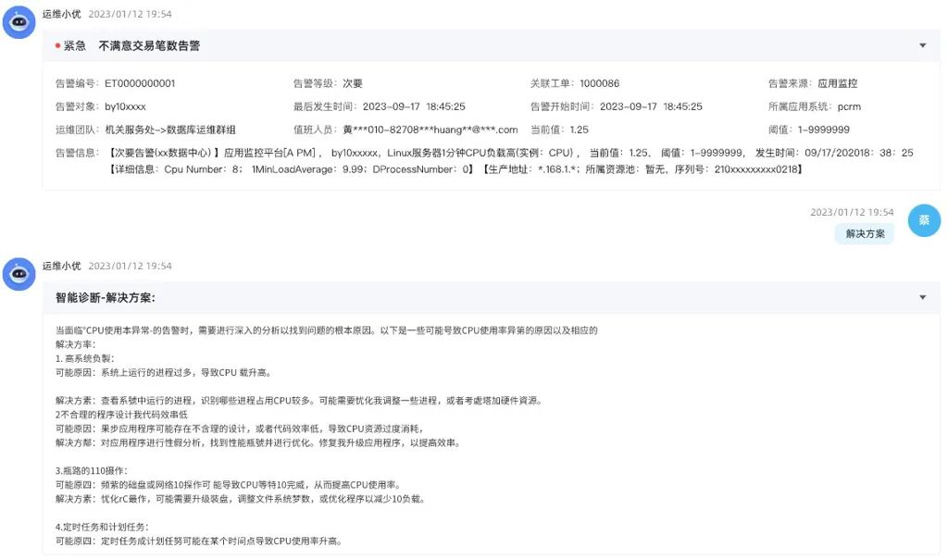Image resolution: width=948 pixels, height=560 pixels.
Task: Click the 告警来源 value 应用监控
Action: click(844, 82)
